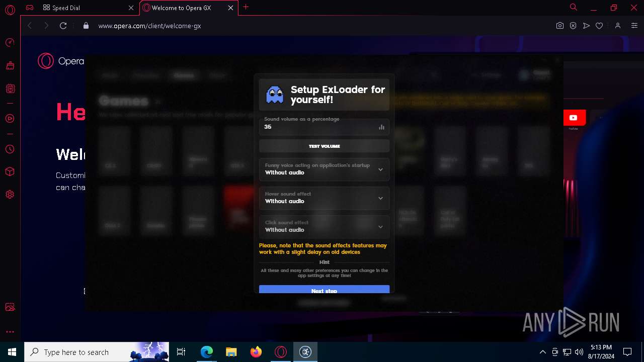Open GX Control speedometer in sidebar

click(10, 42)
